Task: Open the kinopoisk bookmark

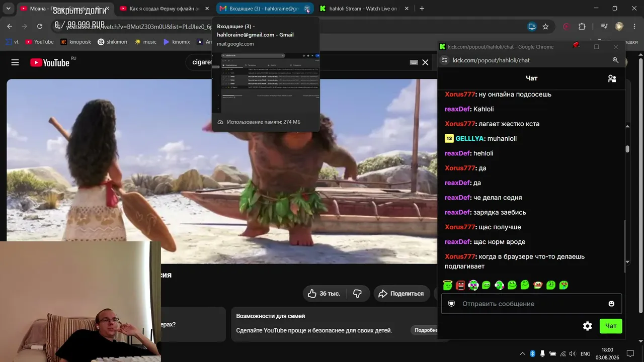Action: pos(75,42)
